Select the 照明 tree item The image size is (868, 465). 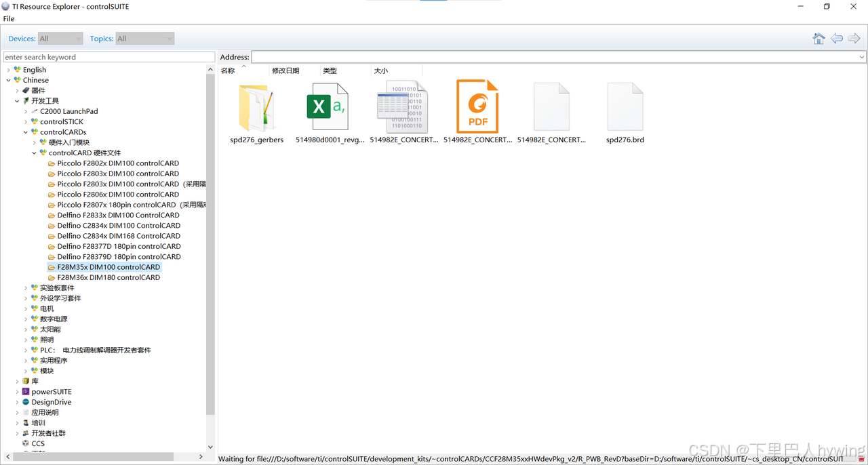(x=47, y=340)
